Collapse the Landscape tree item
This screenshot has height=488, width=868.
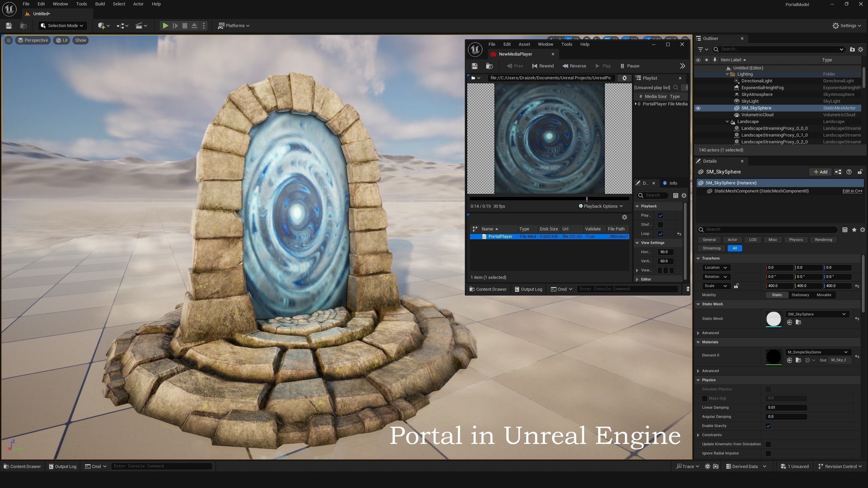coord(727,122)
